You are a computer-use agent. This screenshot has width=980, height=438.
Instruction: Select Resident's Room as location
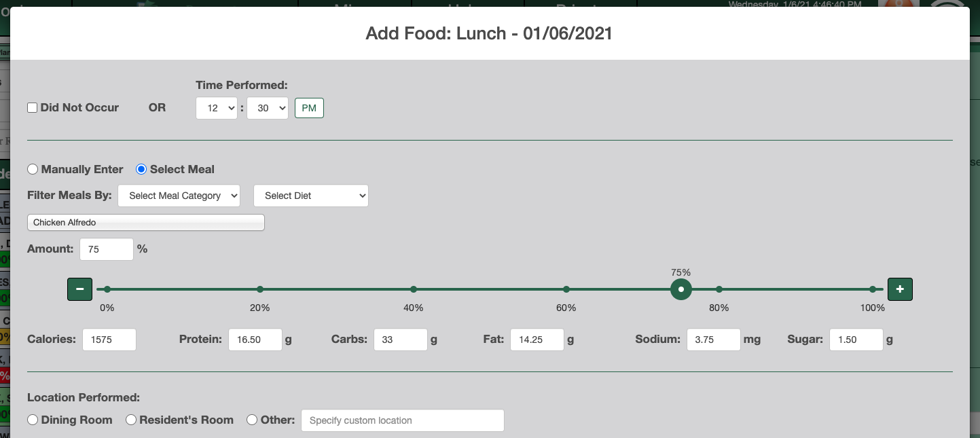(x=131, y=420)
